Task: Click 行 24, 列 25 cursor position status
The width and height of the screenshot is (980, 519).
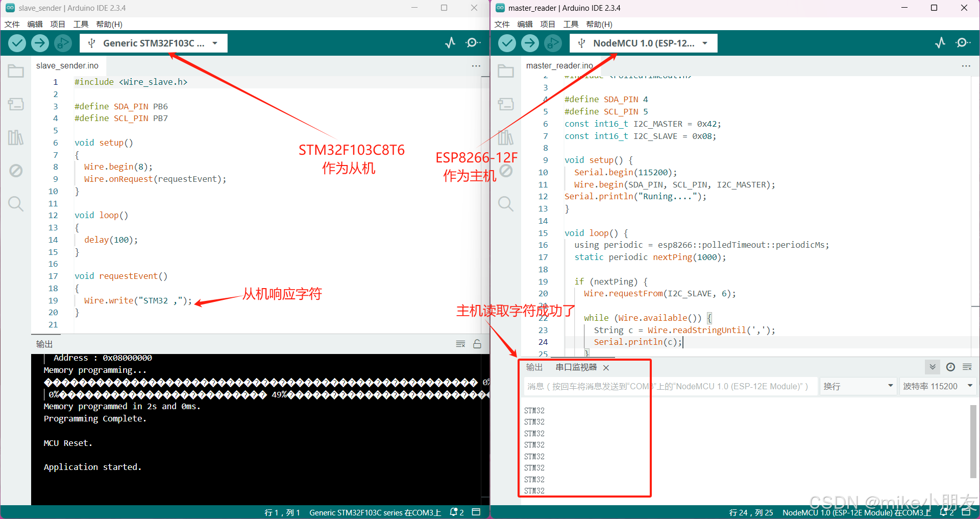Action: (751, 512)
